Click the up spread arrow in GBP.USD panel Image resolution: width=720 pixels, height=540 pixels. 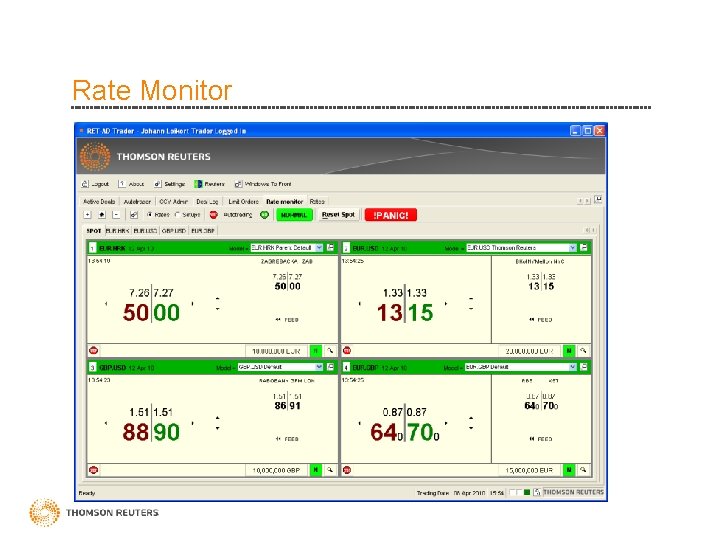click(218, 418)
